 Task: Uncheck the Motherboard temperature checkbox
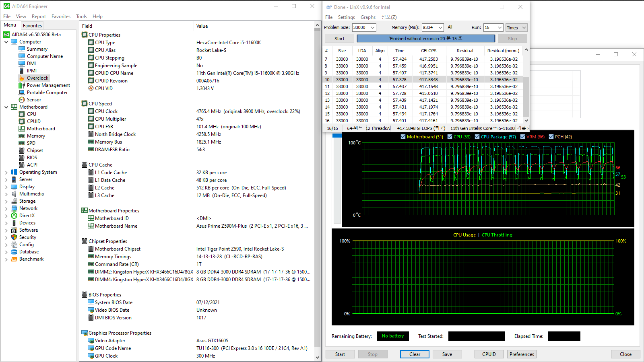pos(403,137)
